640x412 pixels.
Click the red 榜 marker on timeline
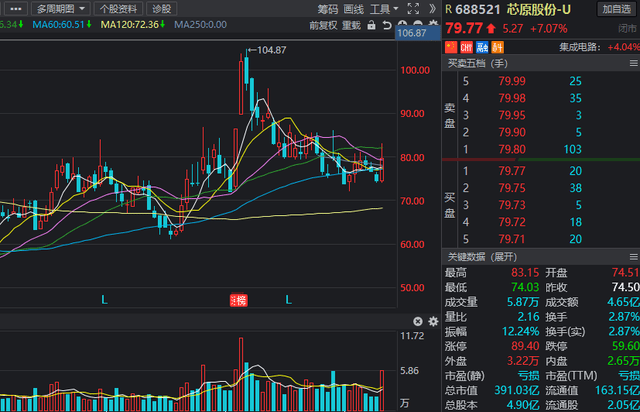tap(238, 300)
